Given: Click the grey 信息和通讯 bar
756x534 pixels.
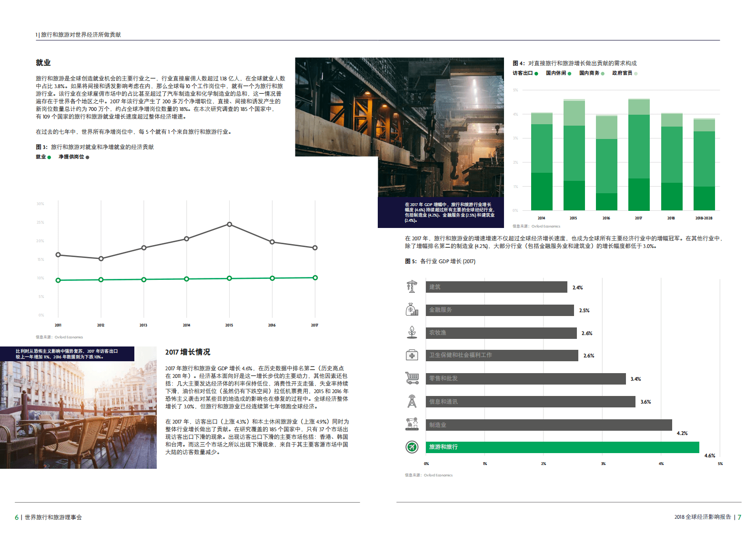Looking at the screenshot, I should 531,402.
